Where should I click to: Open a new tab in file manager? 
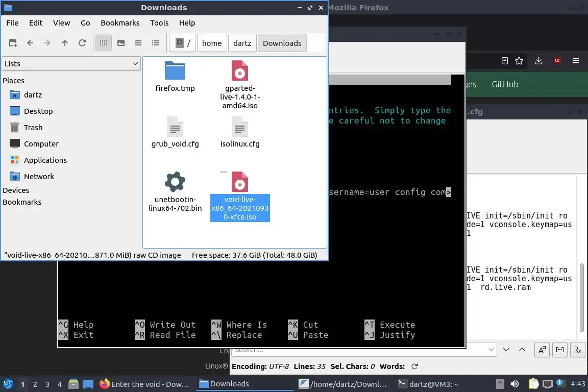(x=13, y=43)
